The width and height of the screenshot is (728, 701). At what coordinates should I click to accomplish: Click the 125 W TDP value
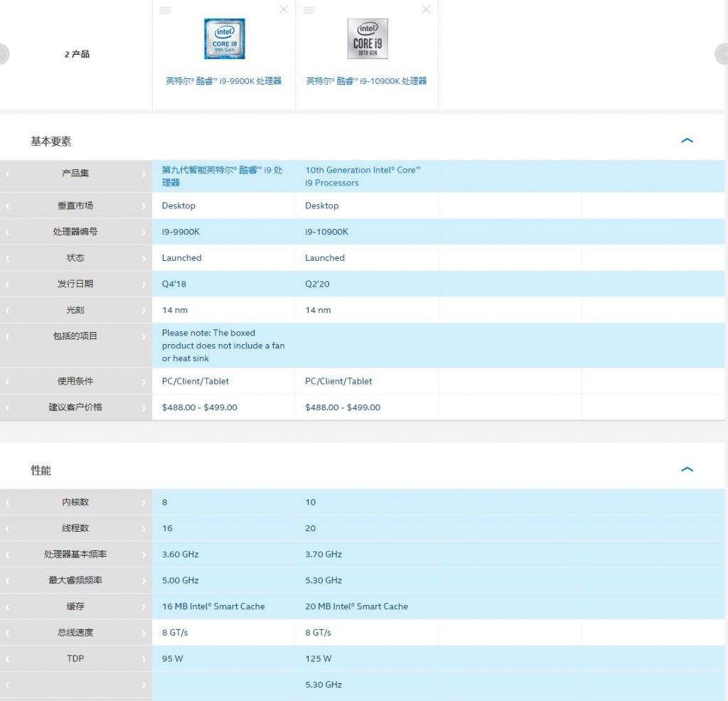coord(318,658)
